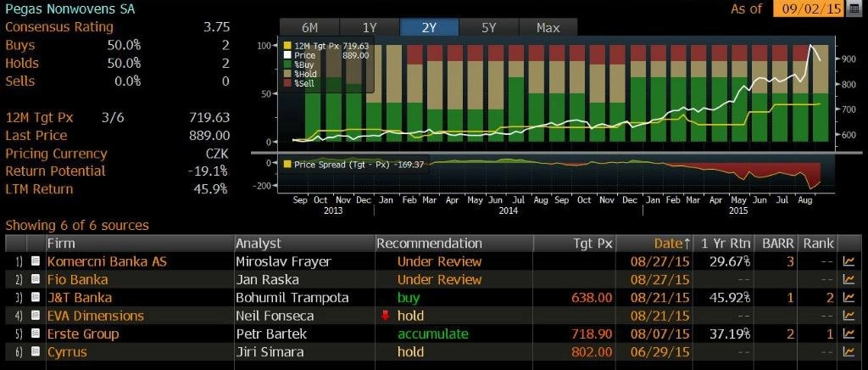Sort table by Analyst column

304,244
